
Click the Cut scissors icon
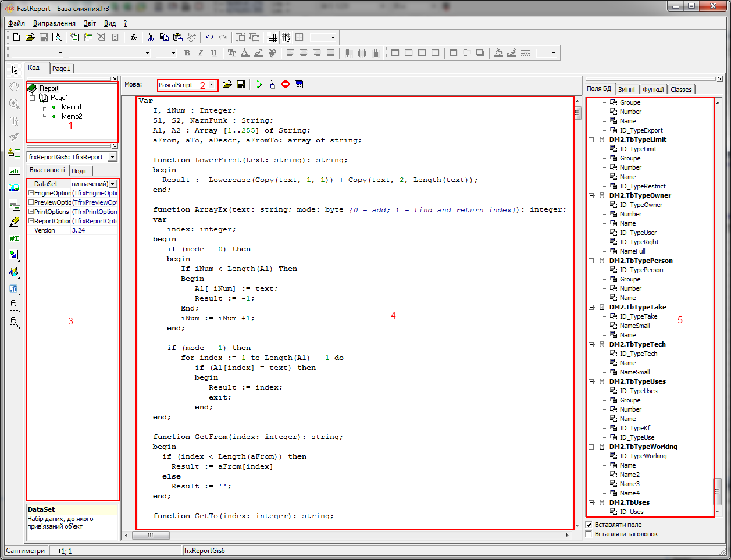(x=151, y=37)
